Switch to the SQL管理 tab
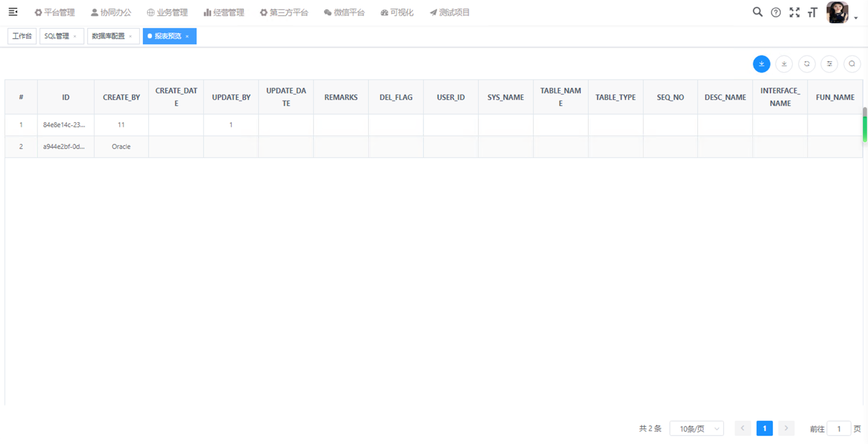This screenshot has height=444, width=868. [x=57, y=36]
